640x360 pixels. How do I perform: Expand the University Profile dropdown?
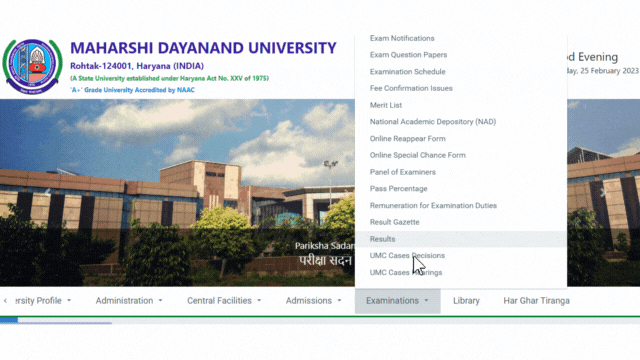point(43,301)
